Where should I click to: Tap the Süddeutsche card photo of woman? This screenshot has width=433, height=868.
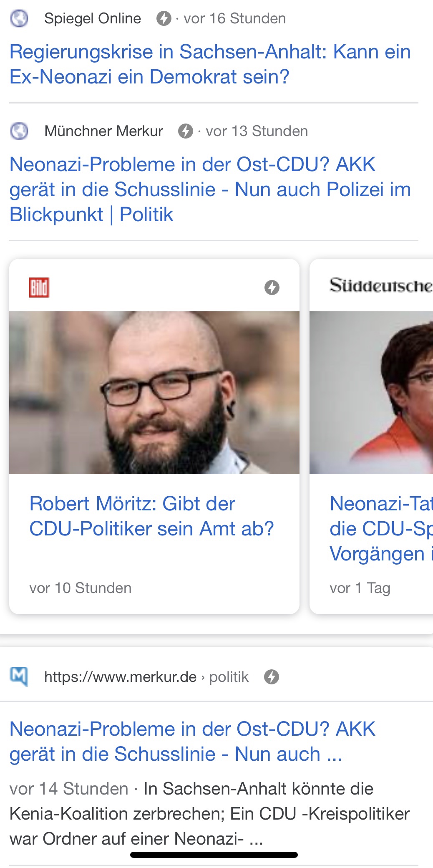coord(371,392)
